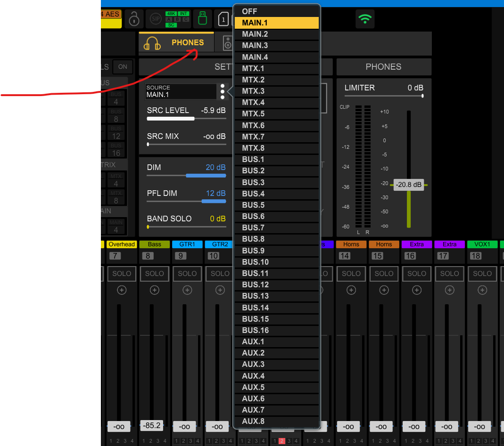504x446 pixels.
Task: Click Bass channel fader showing -85.2
Action: pos(152,425)
